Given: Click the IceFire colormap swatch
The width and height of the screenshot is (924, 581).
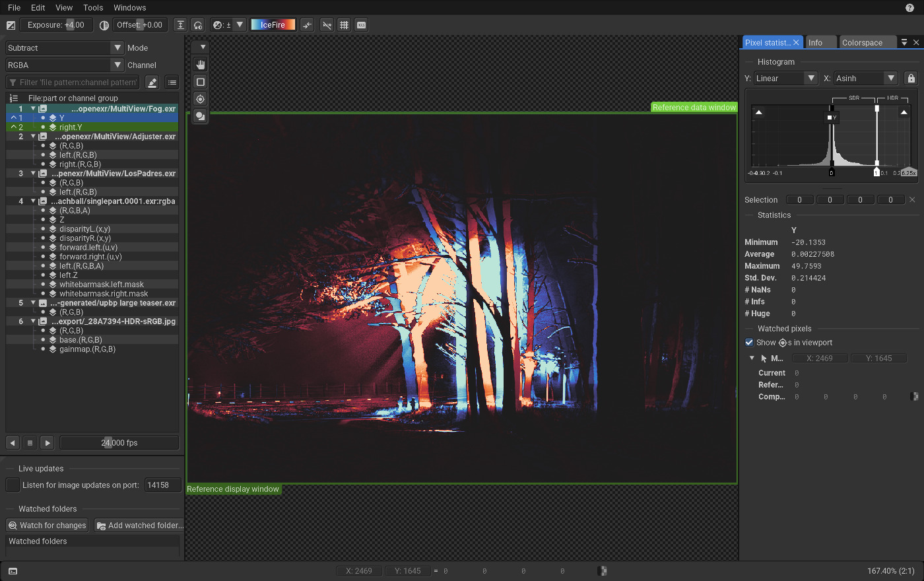Looking at the screenshot, I should [x=273, y=25].
